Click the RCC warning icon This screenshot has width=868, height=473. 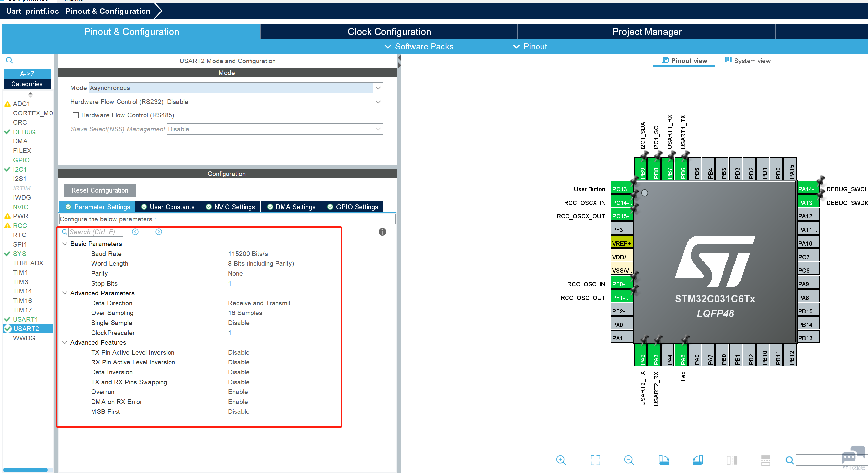coord(8,226)
